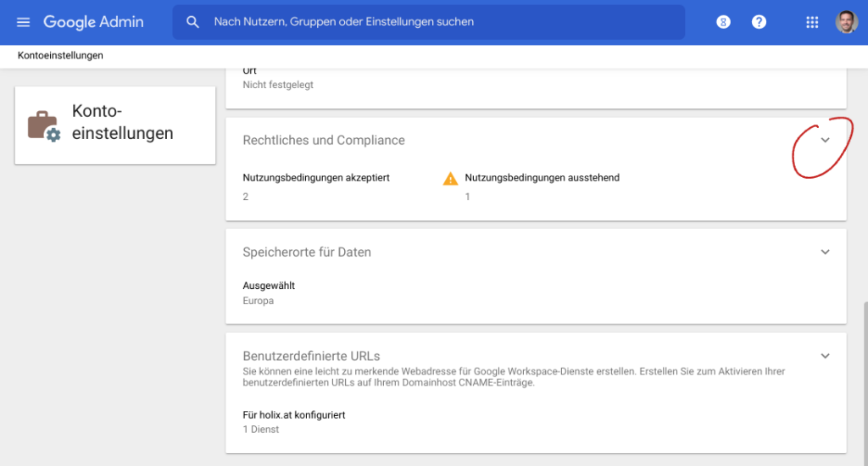The width and height of the screenshot is (868, 466).
Task: Click the Kontoeinstellungen breadcrumb
Action: point(60,56)
